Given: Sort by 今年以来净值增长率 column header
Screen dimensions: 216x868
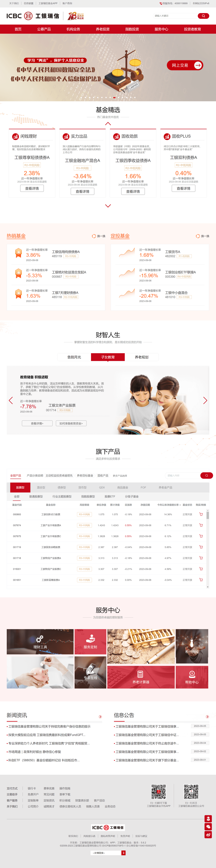Looking at the screenshot, I should point(169,505).
